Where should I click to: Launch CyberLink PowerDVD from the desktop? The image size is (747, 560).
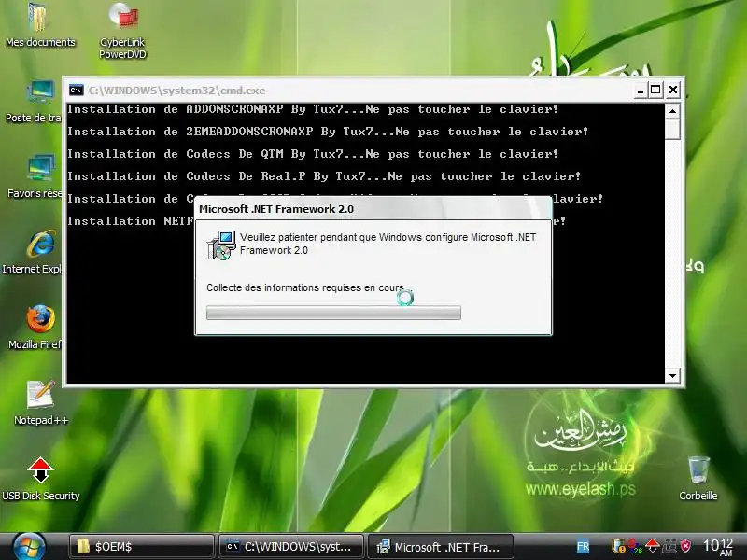(122, 30)
